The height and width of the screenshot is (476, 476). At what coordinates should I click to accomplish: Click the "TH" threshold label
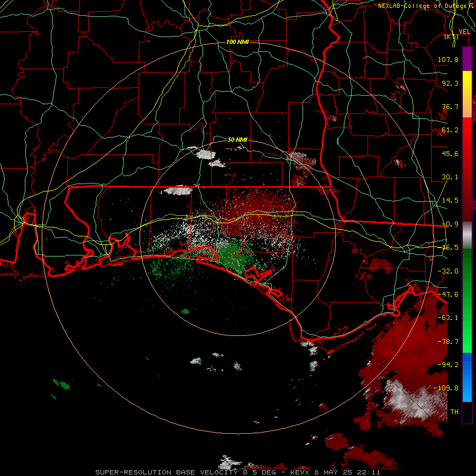[454, 412]
